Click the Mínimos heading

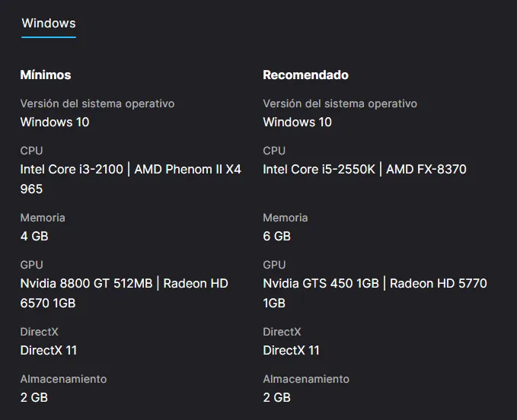(46, 75)
